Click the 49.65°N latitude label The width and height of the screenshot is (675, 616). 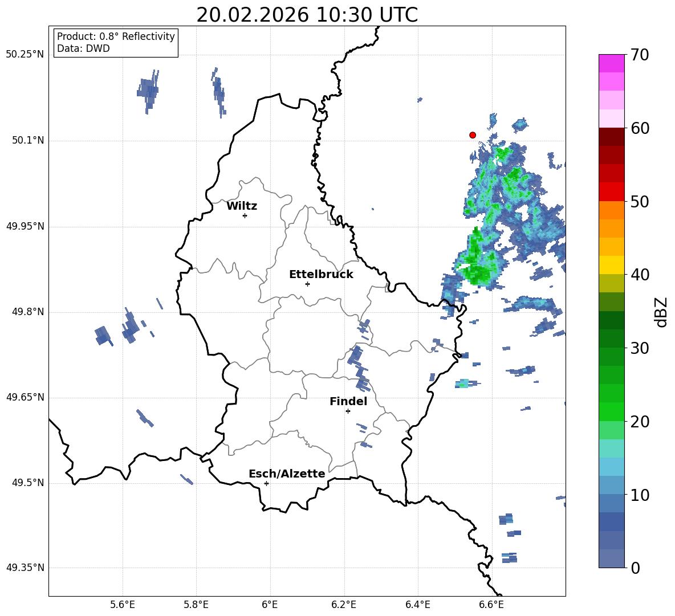click(25, 397)
